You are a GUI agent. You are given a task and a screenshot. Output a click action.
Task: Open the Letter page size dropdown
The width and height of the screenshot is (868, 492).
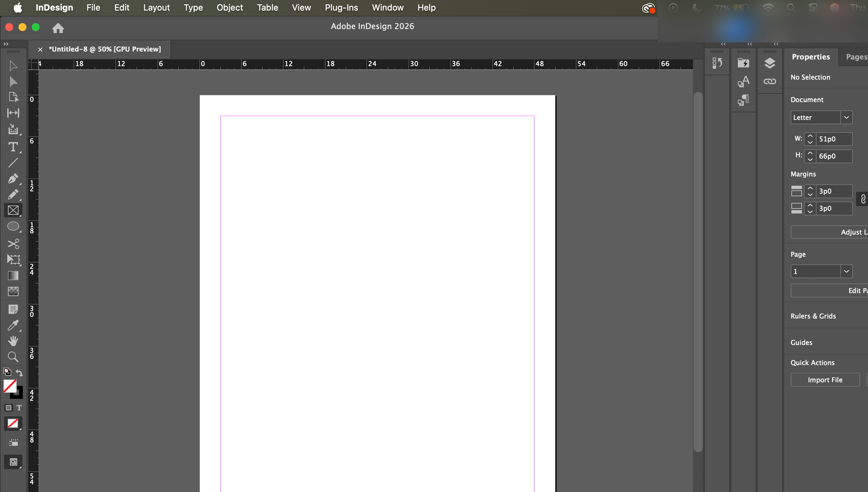846,118
